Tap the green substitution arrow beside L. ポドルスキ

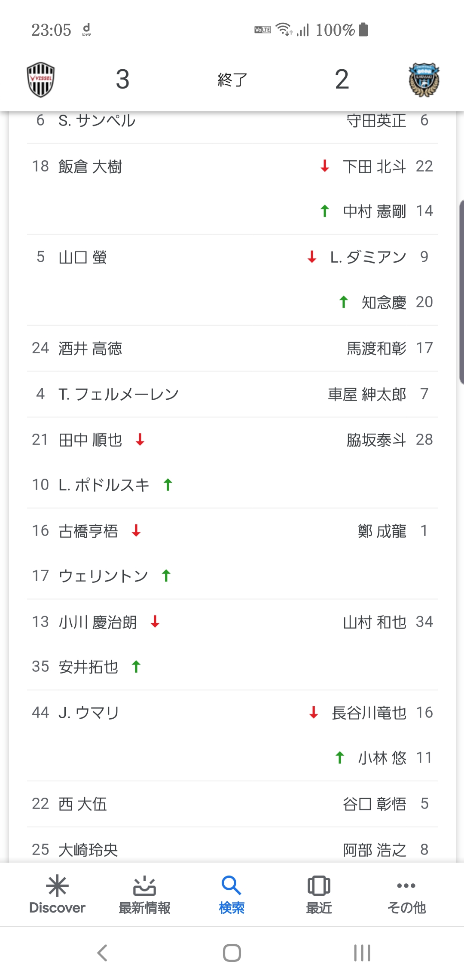[168, 485]
